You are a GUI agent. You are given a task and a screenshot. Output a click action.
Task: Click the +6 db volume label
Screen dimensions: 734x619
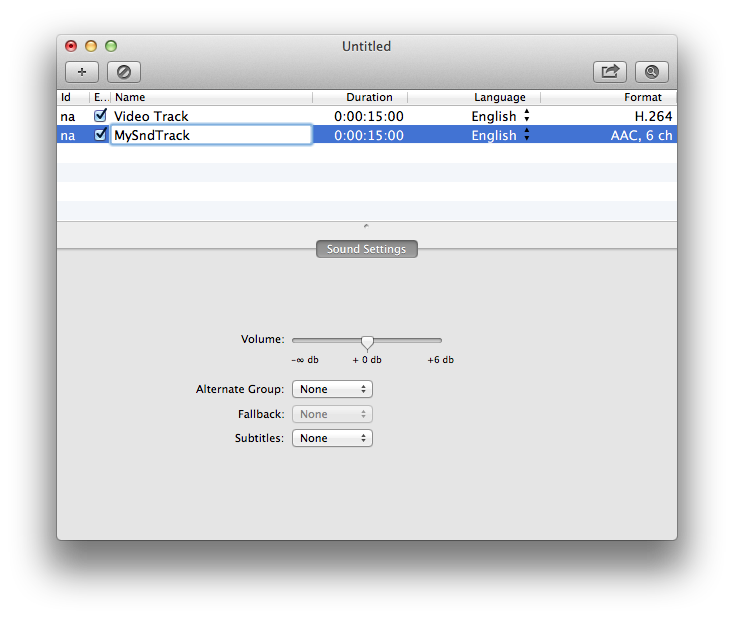click(x=440, y=360)
